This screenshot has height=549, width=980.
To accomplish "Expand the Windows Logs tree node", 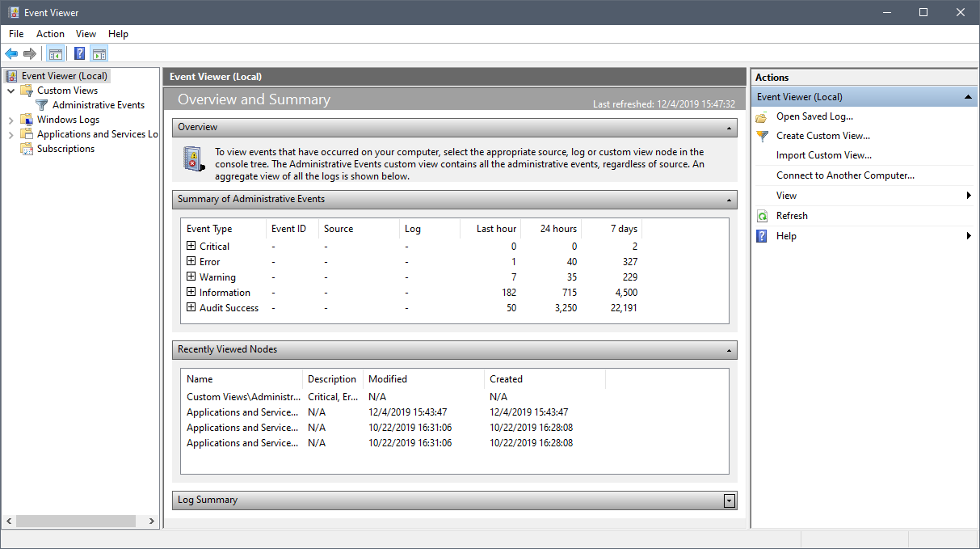I will pyautogui.click(x=11, y=120).
